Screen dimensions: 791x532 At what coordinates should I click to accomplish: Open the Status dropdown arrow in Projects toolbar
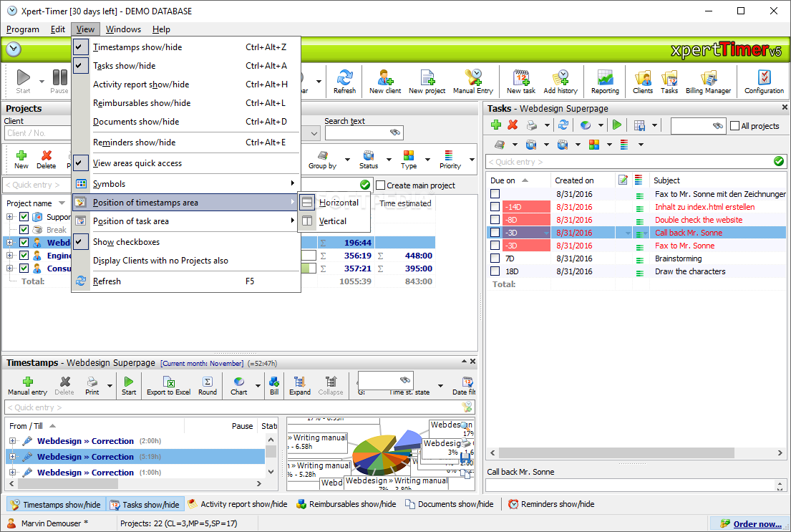coord(389,160)
